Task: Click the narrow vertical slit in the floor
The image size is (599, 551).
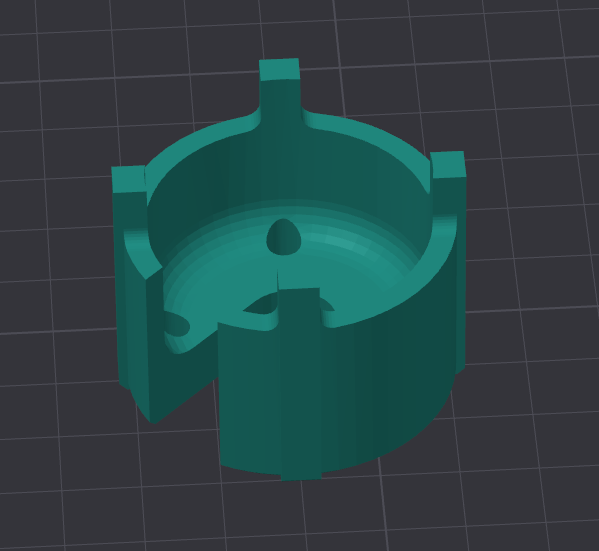Action: [x=277, y=279]
